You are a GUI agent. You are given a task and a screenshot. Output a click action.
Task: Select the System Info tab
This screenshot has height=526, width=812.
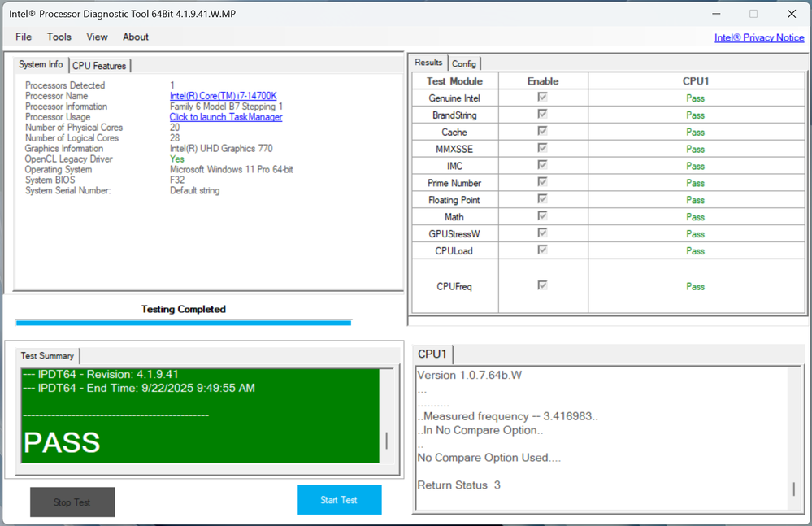click(x=41, y=65)
